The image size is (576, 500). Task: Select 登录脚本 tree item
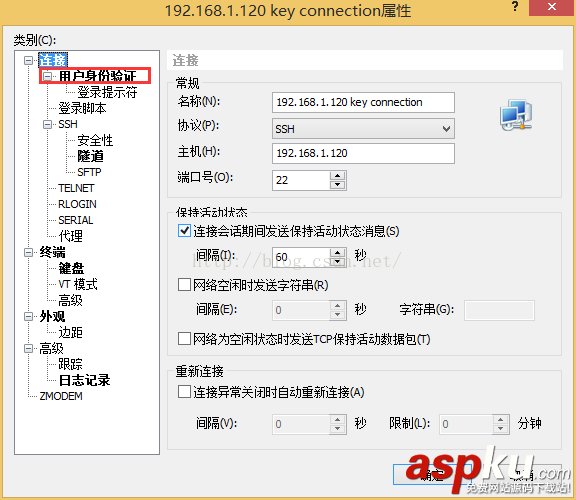click(82, 108)
